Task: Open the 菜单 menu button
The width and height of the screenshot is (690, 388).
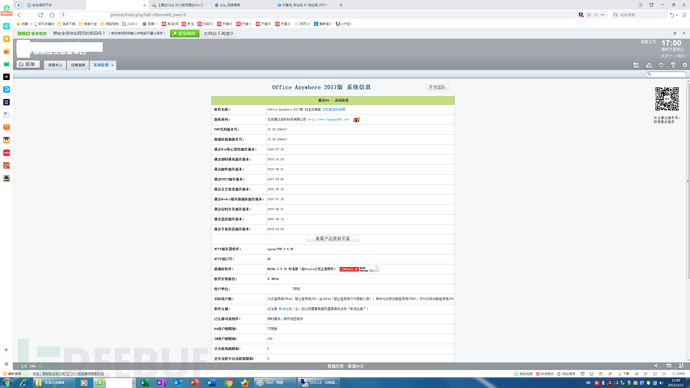Action: click(28, 64)
